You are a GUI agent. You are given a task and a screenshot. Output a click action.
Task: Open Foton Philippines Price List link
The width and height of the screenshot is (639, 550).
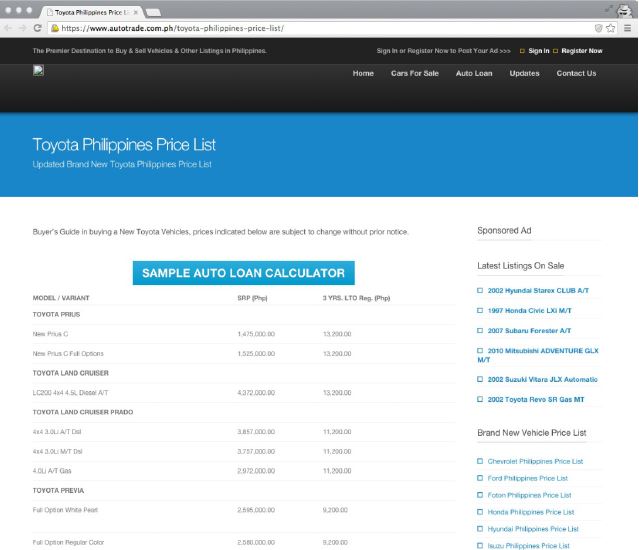click(x=529, y=495)
